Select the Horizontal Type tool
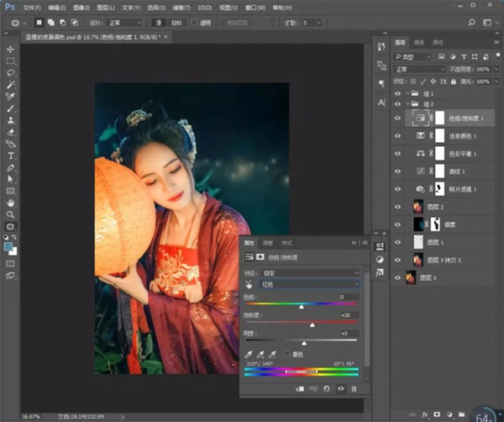The width and height of the screenshot is (504, 422). 11,156
